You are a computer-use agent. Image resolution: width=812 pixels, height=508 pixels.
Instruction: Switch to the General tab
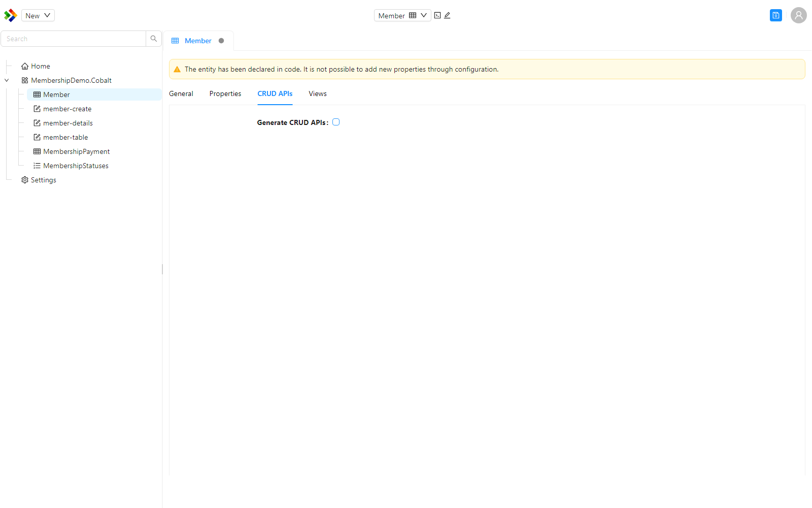point(181,93)
